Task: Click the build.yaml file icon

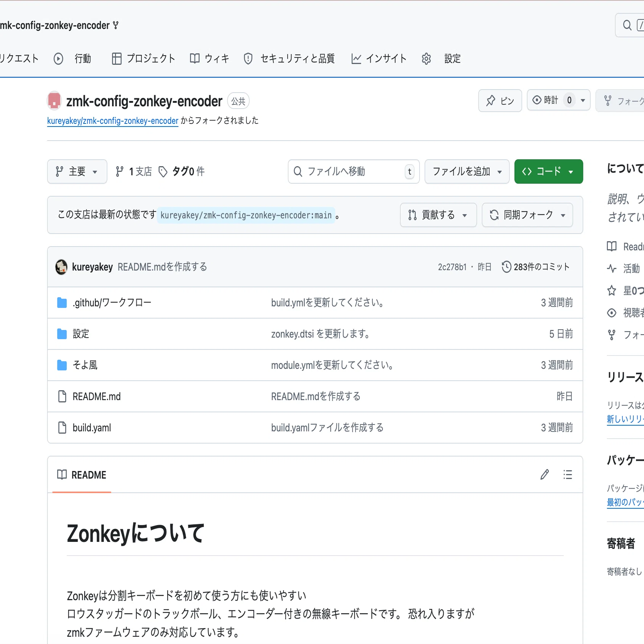Action: 62,428
